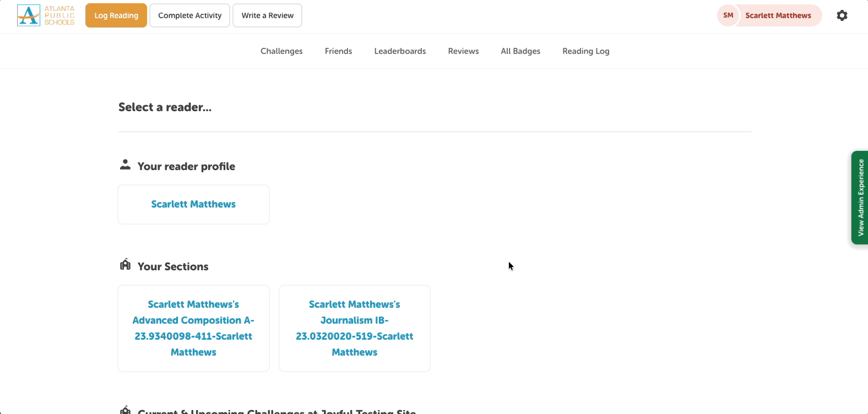Click the 'Select a reader...' heading

click(165, 107)
